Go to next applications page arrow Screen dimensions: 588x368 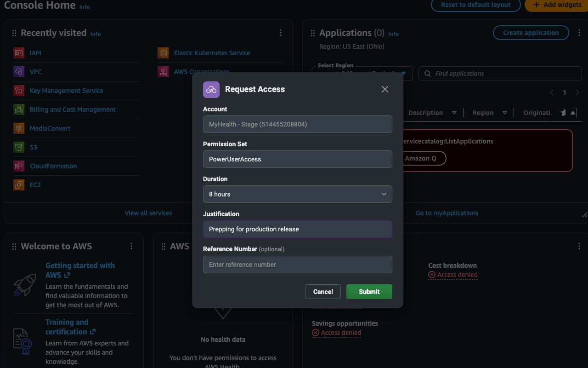577,92
